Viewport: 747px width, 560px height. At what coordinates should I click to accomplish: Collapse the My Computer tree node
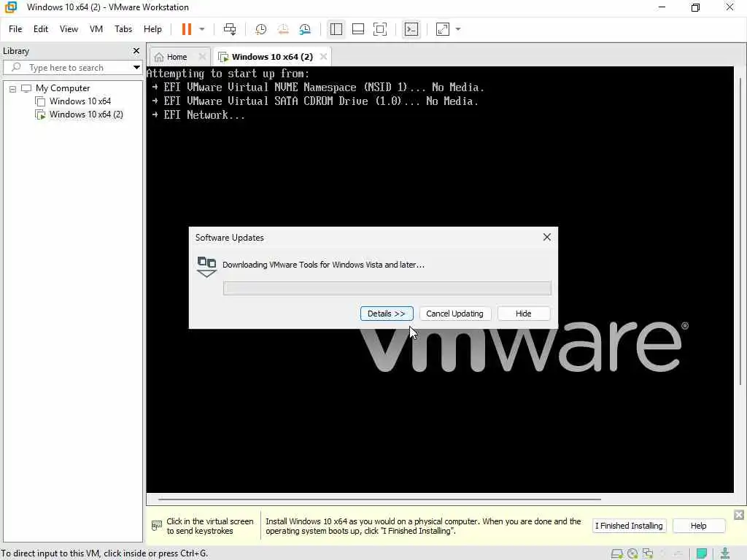[13, 88]
